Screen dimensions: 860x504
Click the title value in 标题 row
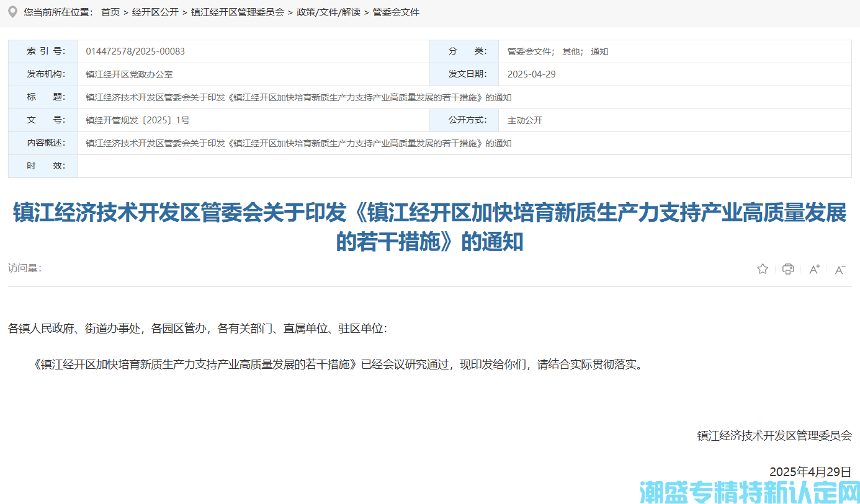[298, 97]
